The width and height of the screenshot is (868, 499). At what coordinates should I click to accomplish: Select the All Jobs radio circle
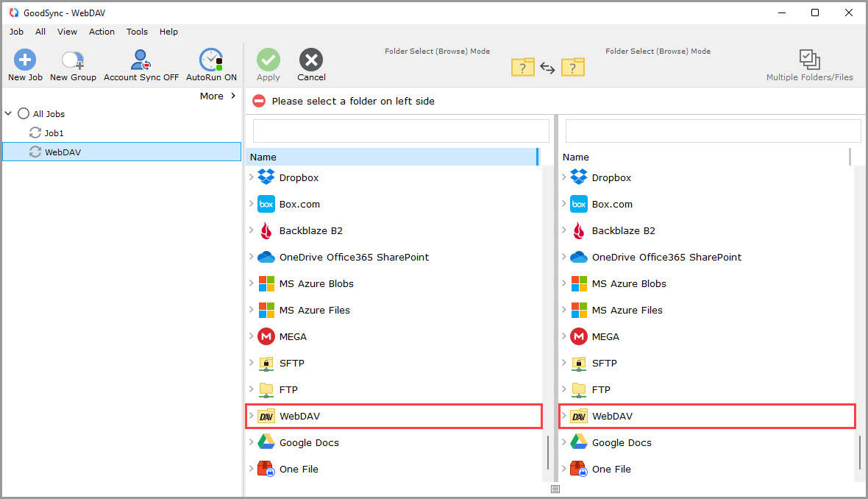24,113
